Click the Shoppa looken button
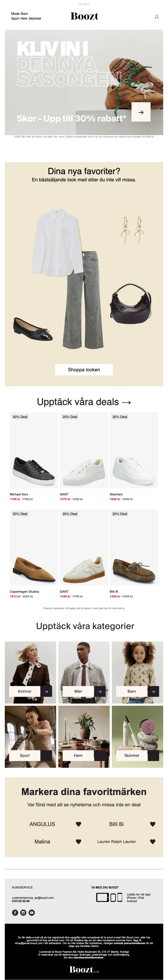 pos(84,369)
